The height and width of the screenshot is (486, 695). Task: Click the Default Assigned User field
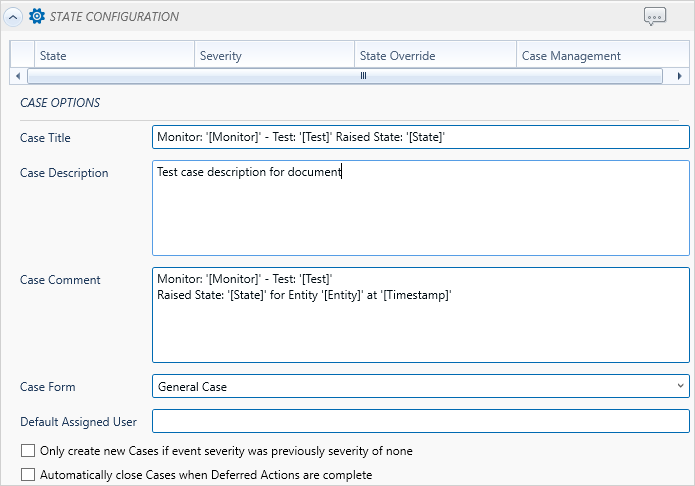420,421
